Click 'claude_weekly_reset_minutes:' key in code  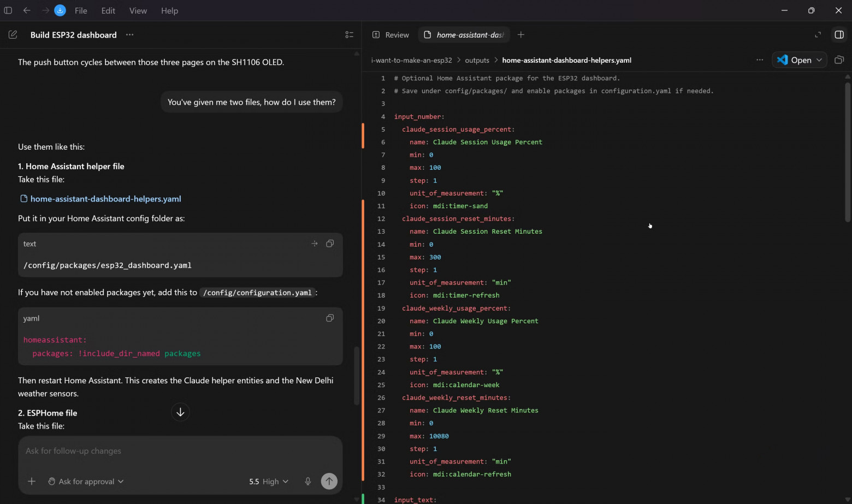[457, 398]
